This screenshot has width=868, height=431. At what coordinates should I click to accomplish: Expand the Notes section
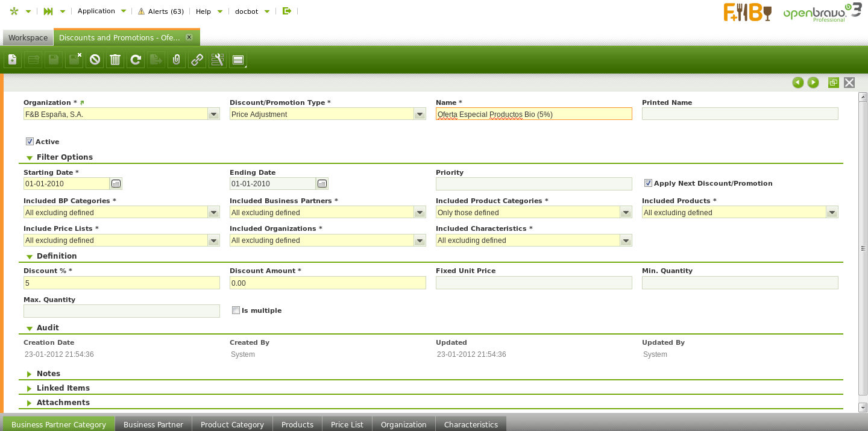[48, 374]
